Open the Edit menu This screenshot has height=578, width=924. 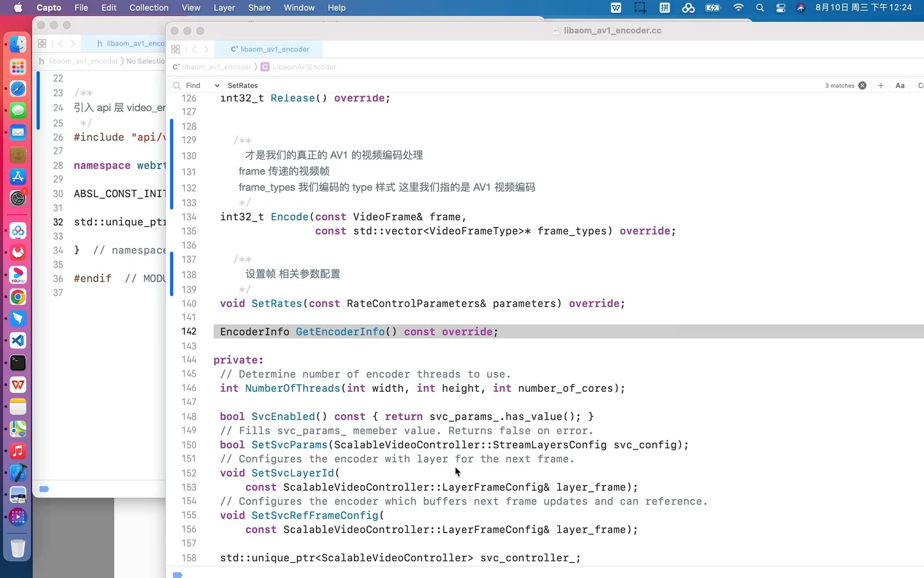click(109, 7)
